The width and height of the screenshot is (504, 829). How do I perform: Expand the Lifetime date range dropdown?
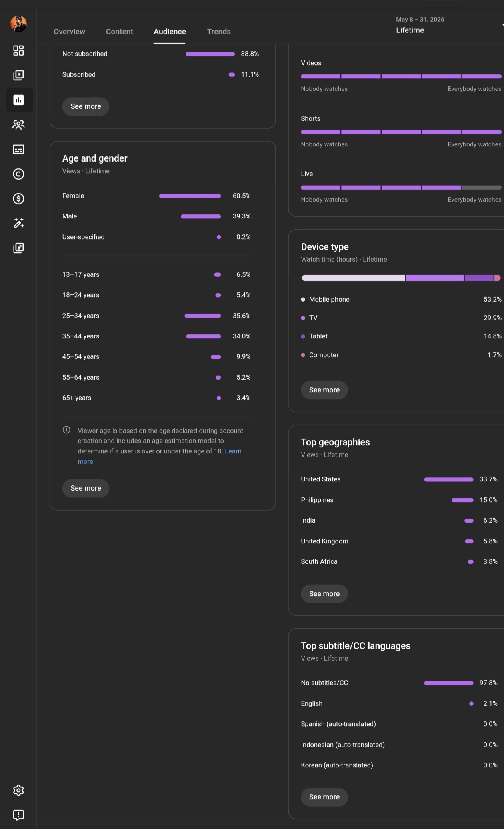coord(448,25)
